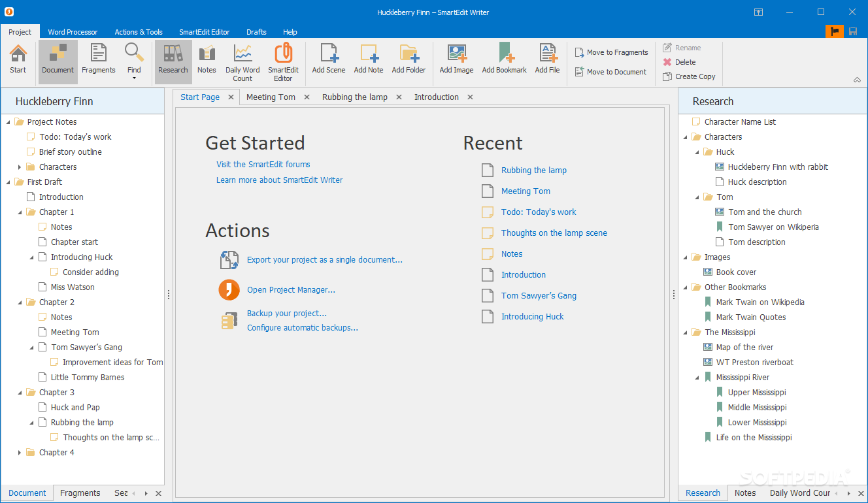The height and width of the screenshot is (503, 868).
Task: Open the Find dropdown arrow
Action: [x=134, y=78]
